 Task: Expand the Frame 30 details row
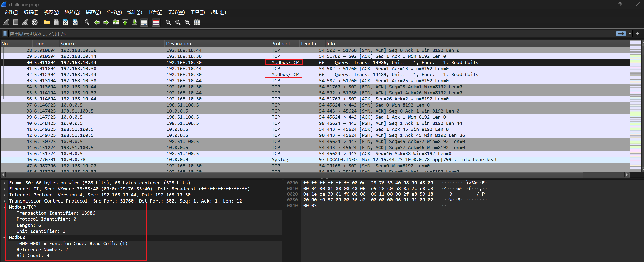click(x=4, y=183)
